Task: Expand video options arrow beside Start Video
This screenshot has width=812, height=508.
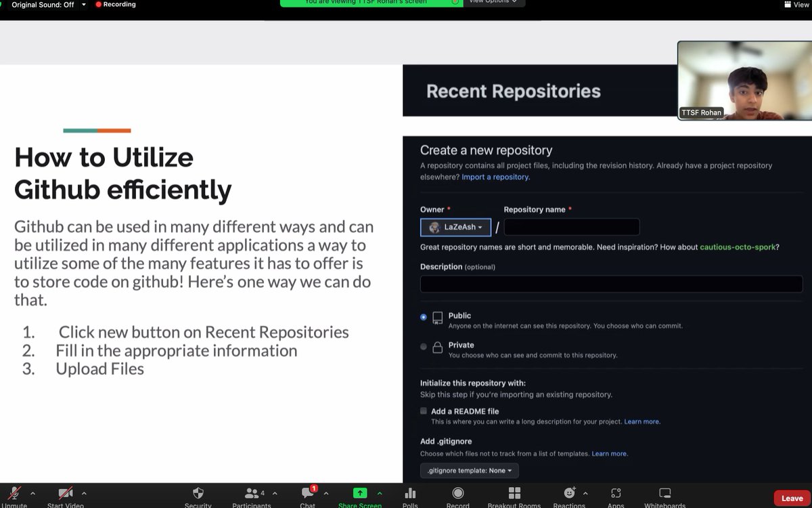Action: click(x=84, y=493)
